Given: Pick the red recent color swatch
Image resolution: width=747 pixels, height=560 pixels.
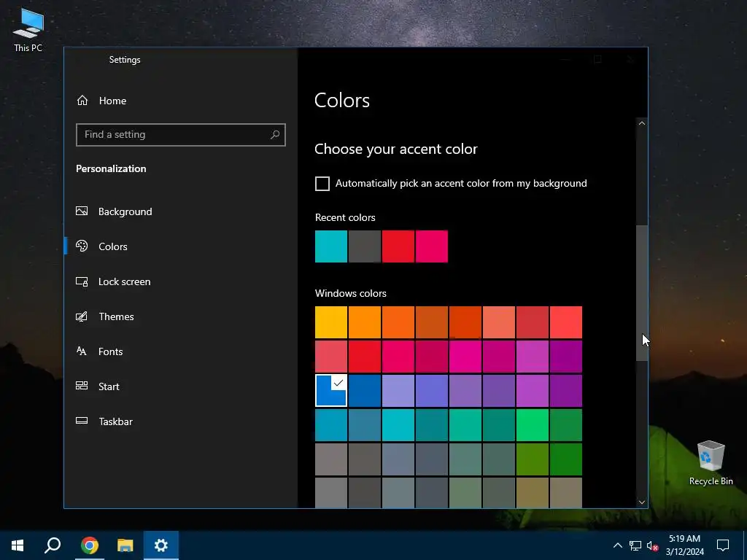Looking at the screenshot, I should click(x=398, y=246).
